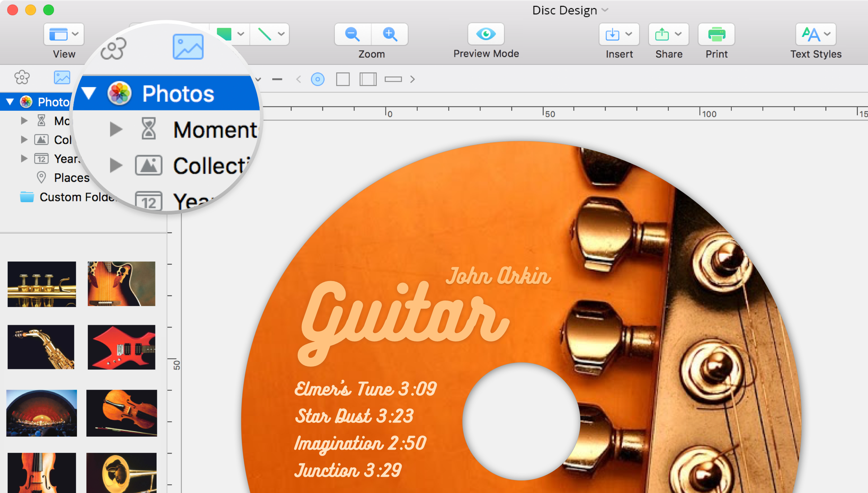
Task: Click the Star Dust 3:23 track text
Action: [354, 416]
